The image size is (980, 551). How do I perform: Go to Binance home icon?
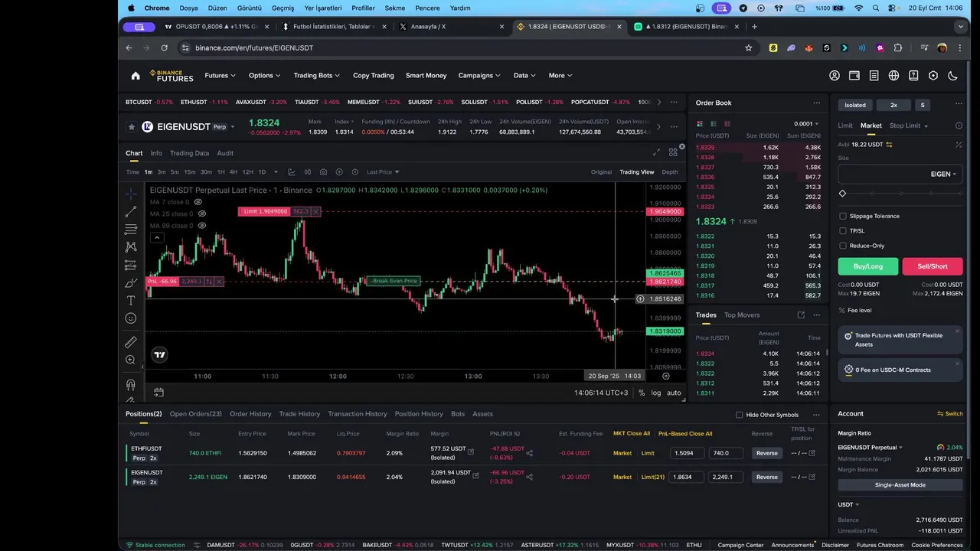click(x=136, y=76)
